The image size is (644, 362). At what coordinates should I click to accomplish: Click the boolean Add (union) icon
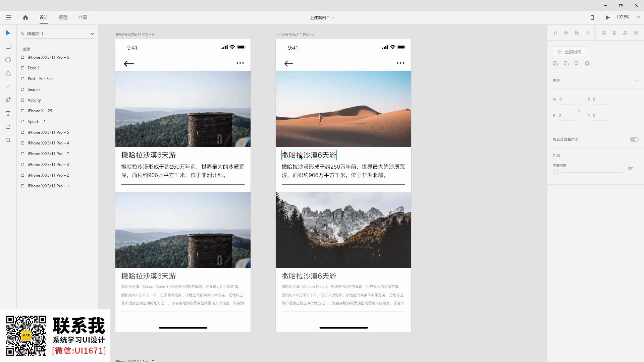[555, 64]
